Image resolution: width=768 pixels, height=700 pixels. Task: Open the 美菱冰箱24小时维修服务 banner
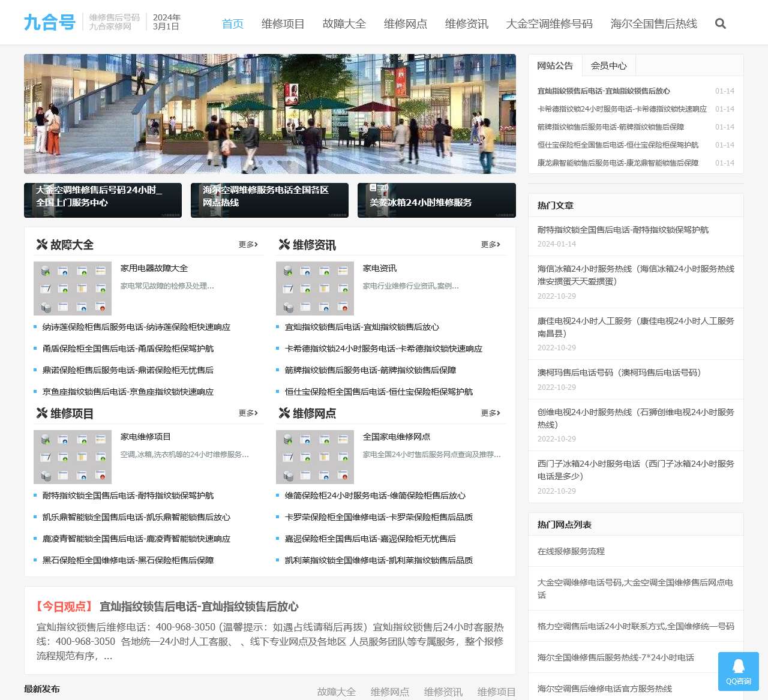coord(436,200)
